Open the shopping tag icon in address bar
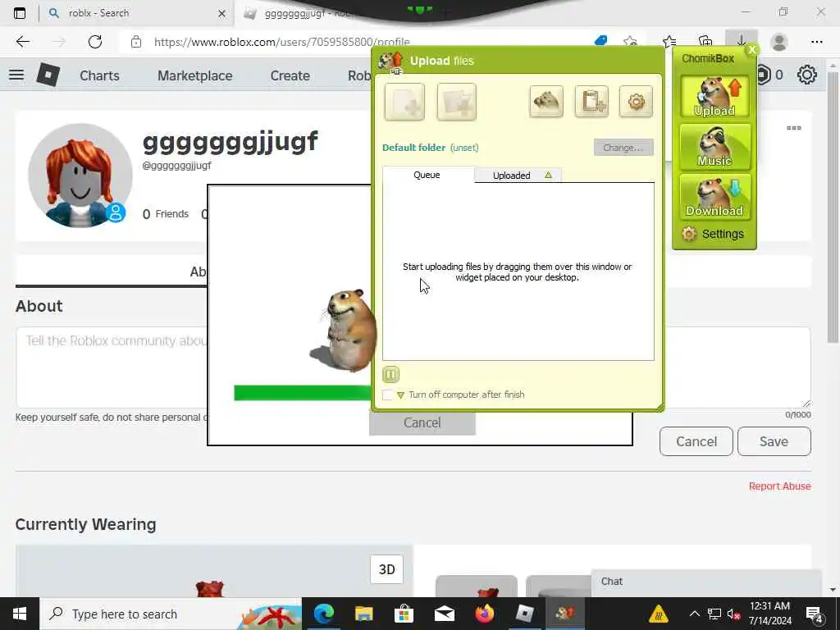Viewport: 840px width, 630px height. click(x=601, y=41)
